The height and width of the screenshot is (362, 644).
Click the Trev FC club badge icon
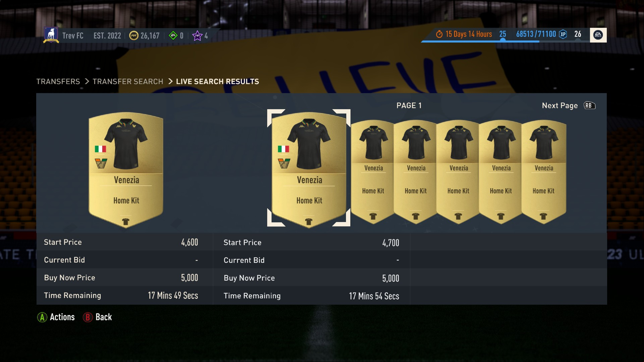(51, 35)
